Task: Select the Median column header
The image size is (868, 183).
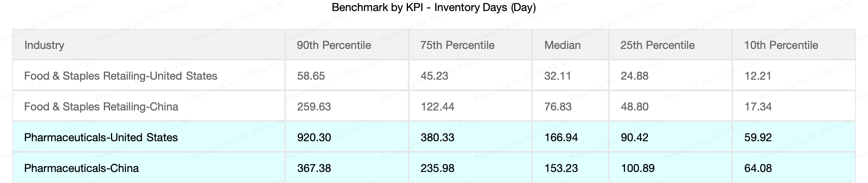Action: pos(562,45)
